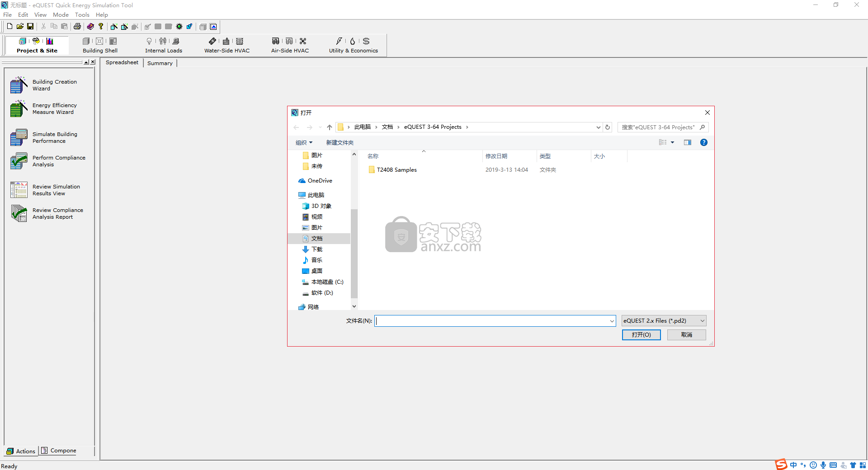Open the View menu
The width and height of the screenshot is (868, 470).
(40, 15)
